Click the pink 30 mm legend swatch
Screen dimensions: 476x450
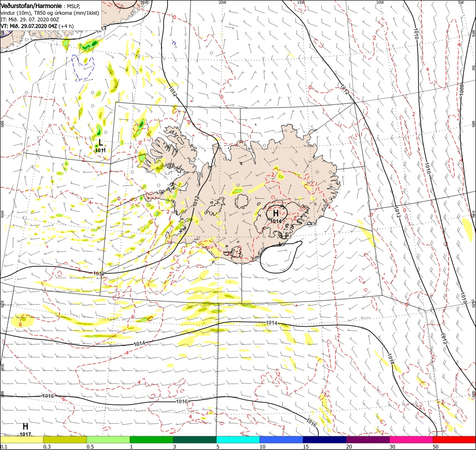[x=411, y=440]
